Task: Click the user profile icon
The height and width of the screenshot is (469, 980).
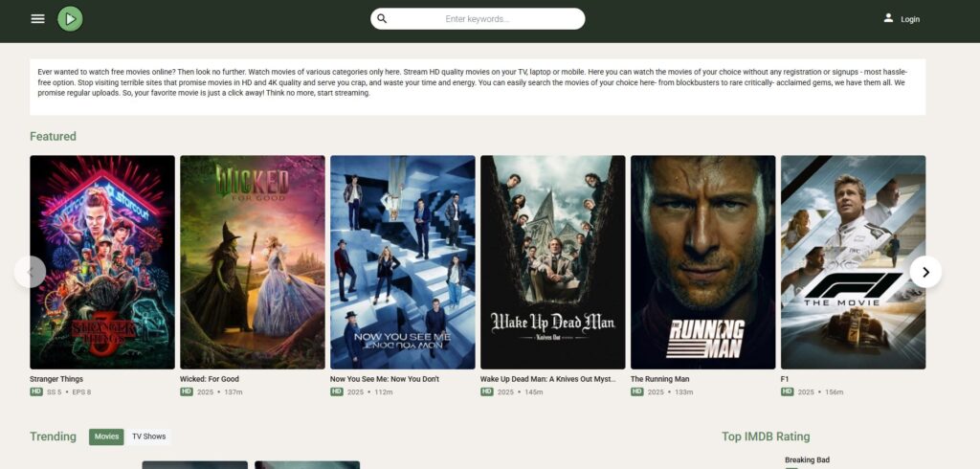Action: point(888,18)
